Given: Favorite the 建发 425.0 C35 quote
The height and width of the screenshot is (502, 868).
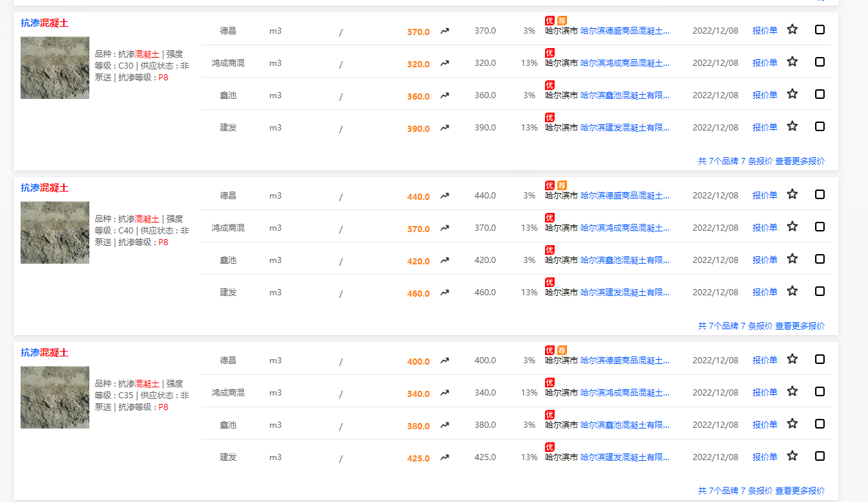Looking at the screenshot, I should coord(792,456).
